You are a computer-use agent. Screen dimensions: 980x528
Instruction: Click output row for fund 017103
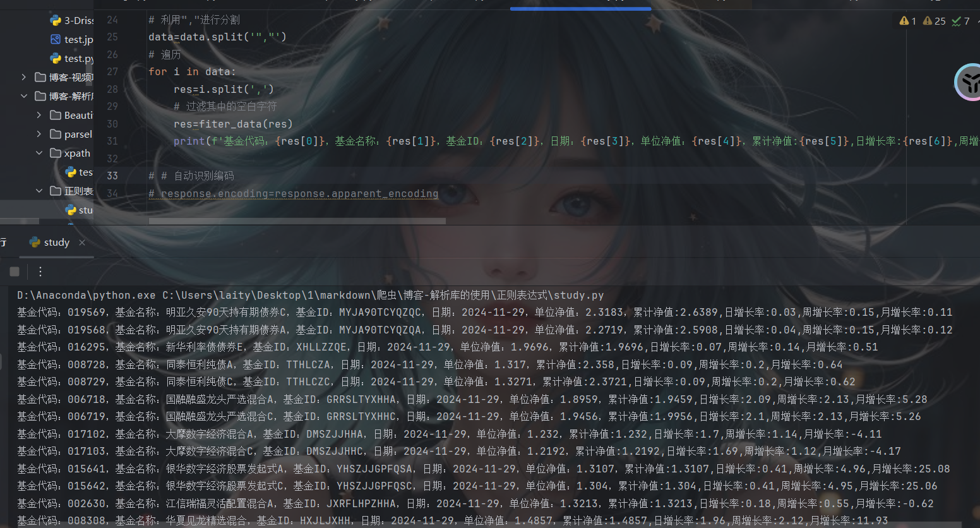(458, 451)
